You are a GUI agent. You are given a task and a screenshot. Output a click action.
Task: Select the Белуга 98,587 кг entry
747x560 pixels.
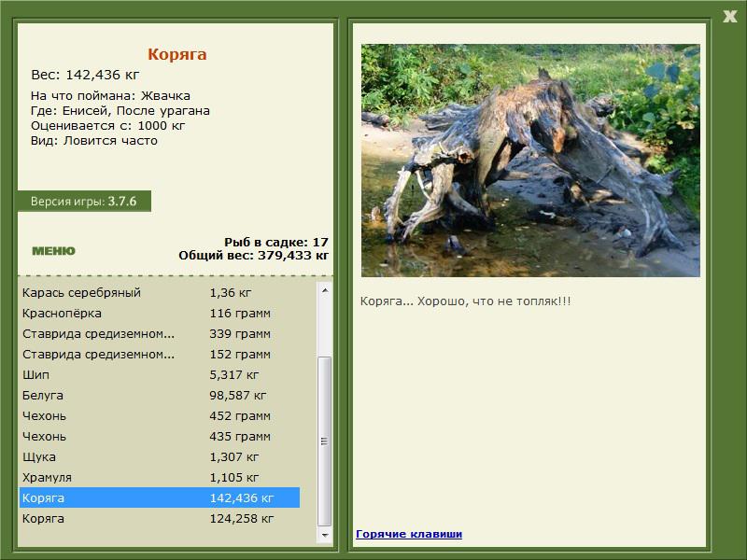pos(160,395)
